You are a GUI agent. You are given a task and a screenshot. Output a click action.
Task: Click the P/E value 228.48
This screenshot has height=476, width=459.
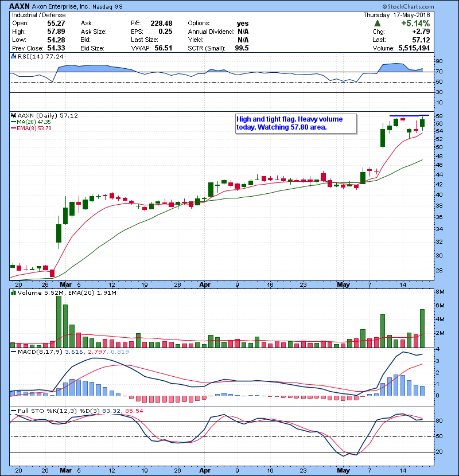tap(161, 24)
